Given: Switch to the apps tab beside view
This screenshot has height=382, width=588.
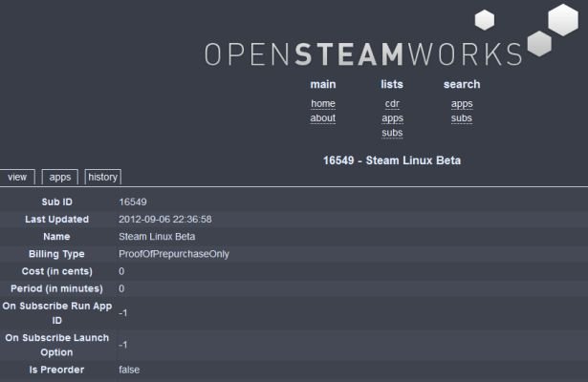Looking at the screenshot, I should 60,177.
